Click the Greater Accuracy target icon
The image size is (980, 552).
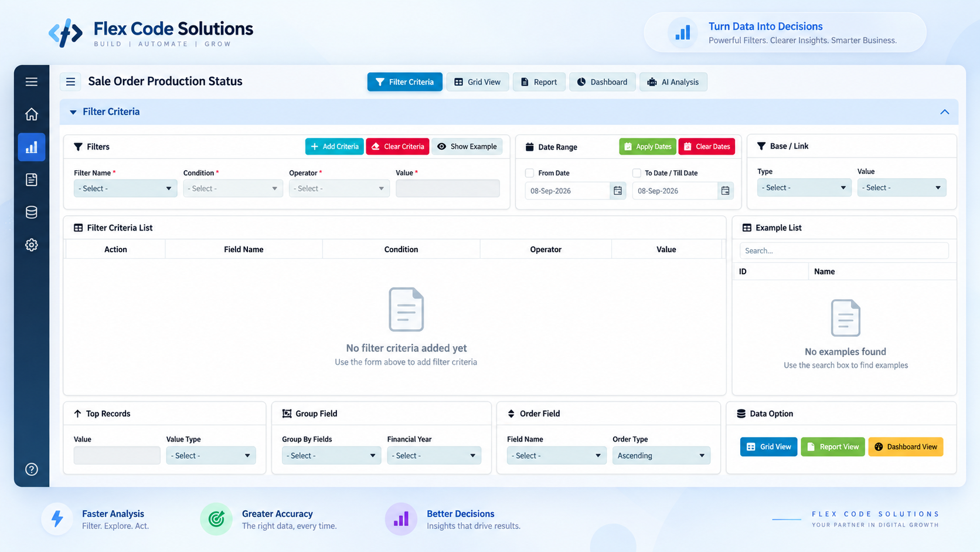[x=216, y=519]
